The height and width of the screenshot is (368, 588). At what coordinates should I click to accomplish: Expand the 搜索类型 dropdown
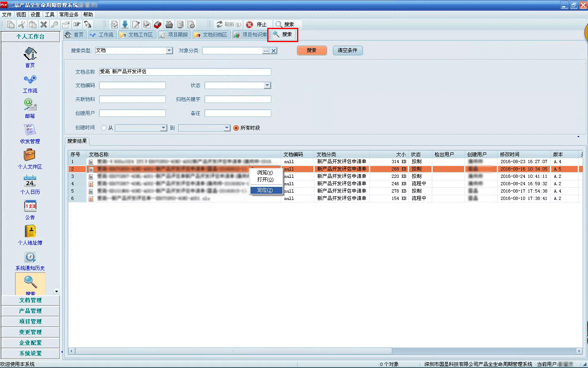[x=169, y=51]
